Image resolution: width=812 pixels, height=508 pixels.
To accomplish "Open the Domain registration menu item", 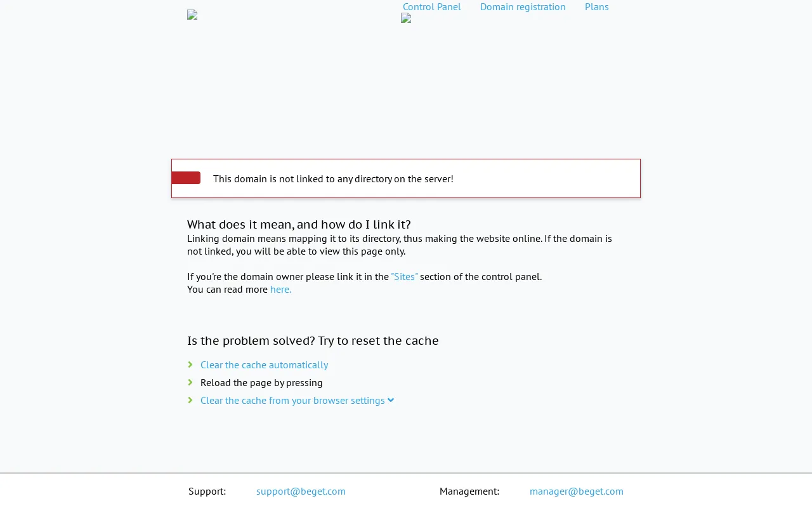I will click(x=523, y=7).
